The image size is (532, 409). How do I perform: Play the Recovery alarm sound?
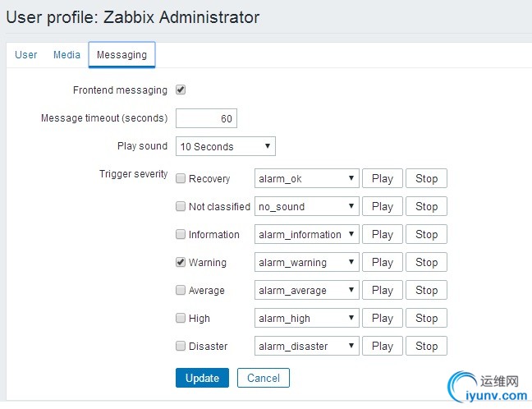click(383, 178)
